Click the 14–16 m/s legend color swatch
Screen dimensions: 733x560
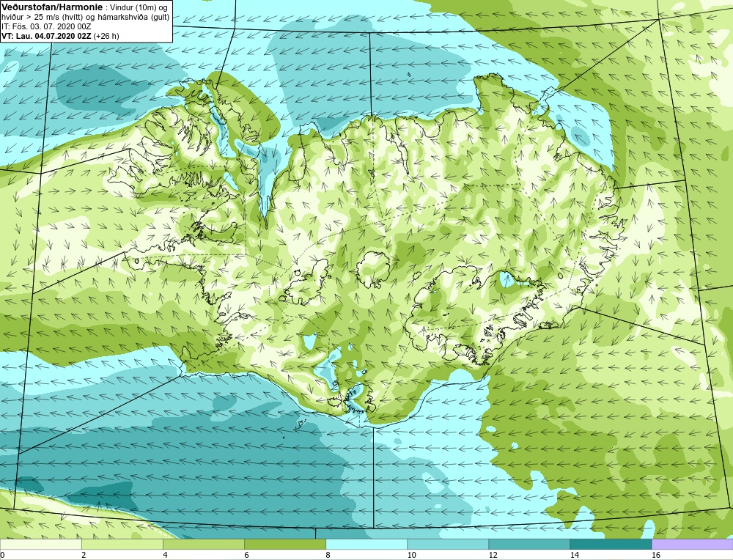point(610,544)
